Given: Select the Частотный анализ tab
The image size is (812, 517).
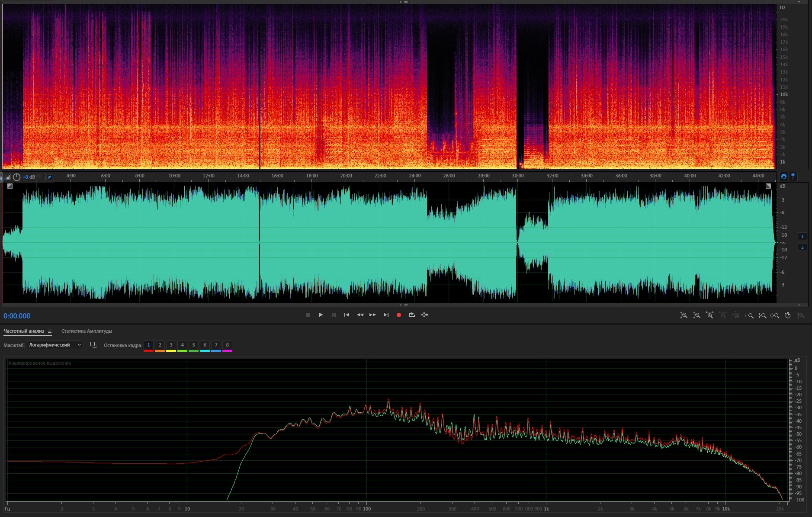Looking at the screenshot, I should tap(24, 331).
